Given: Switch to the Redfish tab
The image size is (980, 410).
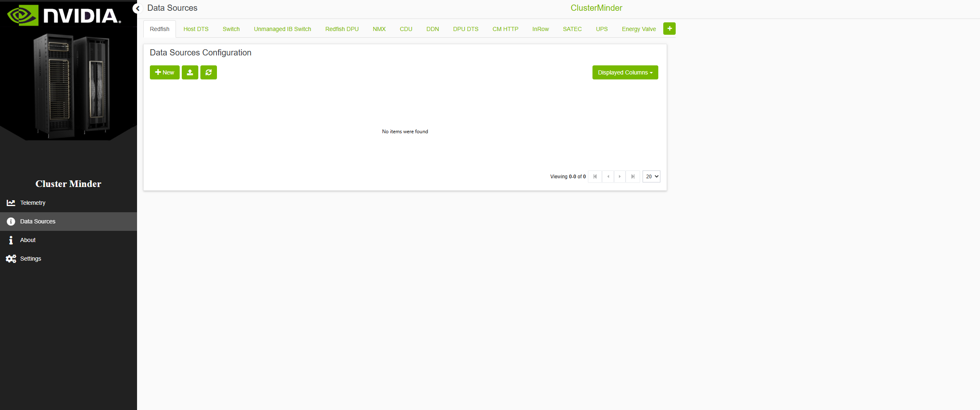Looking at the screenshot, I should 160,29.
